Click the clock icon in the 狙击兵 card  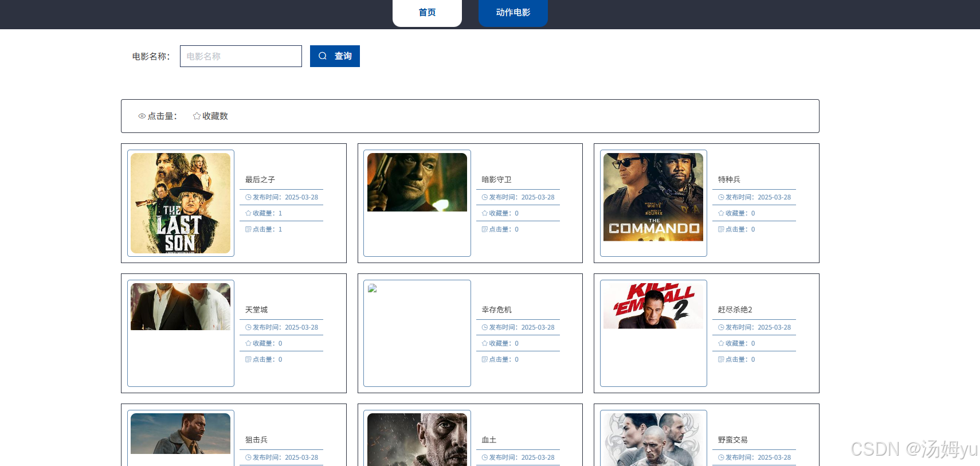pyautogui.click(x=248, y=457)
